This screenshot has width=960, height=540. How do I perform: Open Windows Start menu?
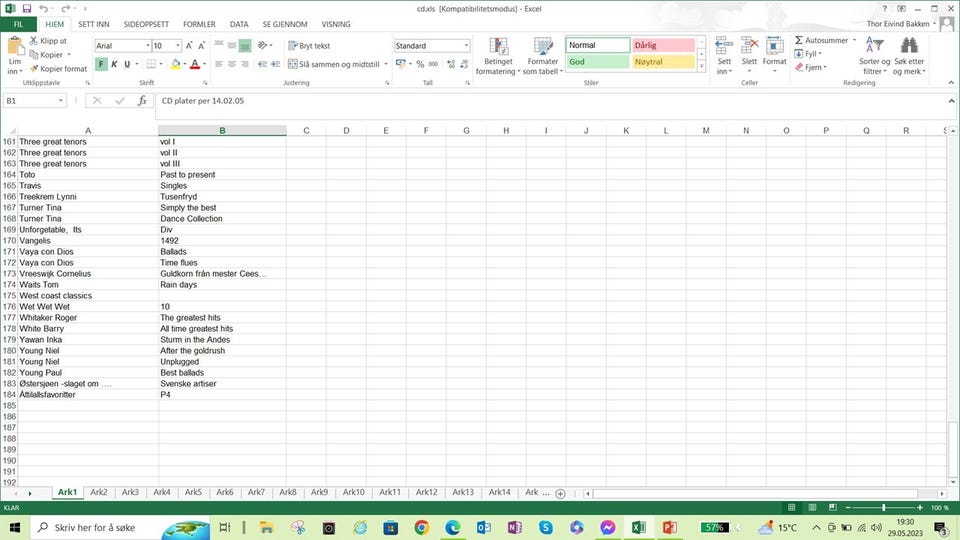click(15, 527)
